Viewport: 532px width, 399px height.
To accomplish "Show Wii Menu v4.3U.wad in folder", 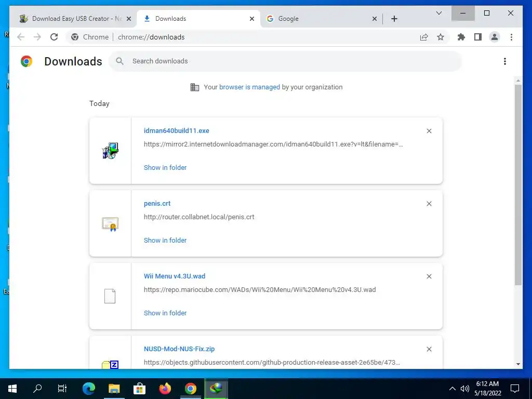I will pyautogui.click(x=165, y=313).
